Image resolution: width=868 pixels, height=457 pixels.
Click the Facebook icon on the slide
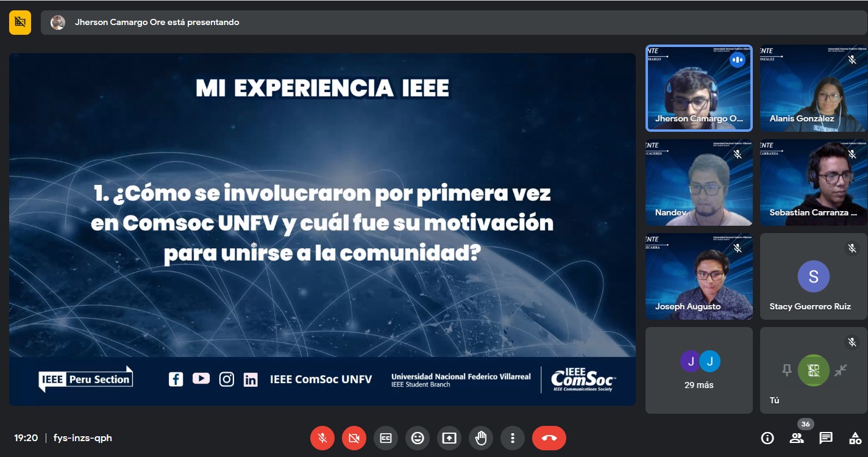176,379
